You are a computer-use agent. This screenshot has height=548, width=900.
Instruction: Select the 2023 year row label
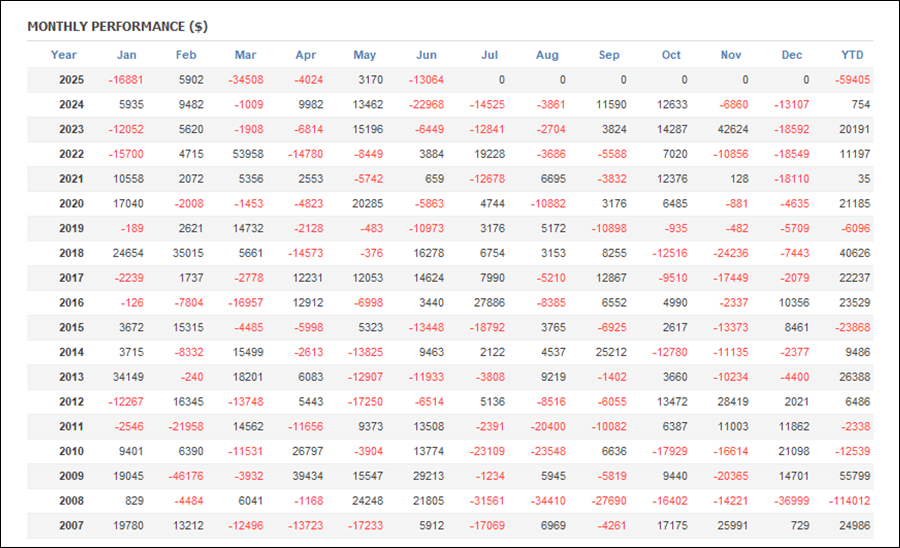click(71, 129)
